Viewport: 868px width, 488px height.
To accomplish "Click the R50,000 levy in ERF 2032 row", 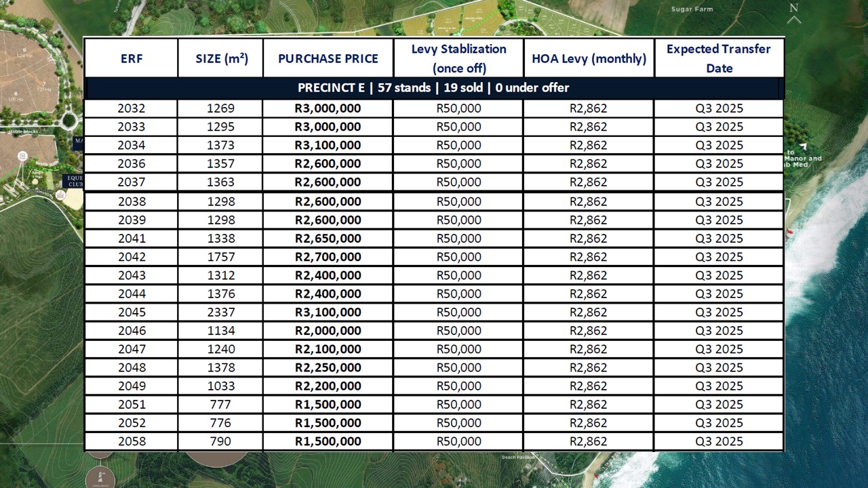I will pyautogui.click(x=459, y=108).
